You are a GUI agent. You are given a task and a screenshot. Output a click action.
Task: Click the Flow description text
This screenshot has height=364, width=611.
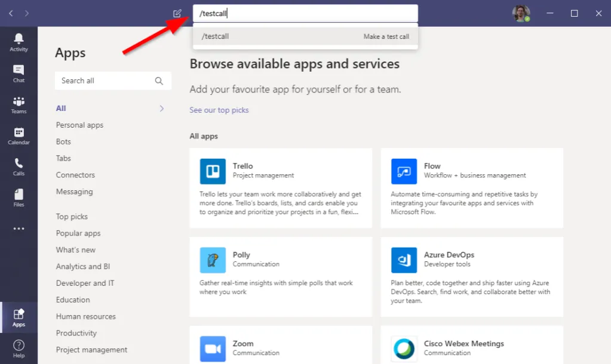(464, 203)
